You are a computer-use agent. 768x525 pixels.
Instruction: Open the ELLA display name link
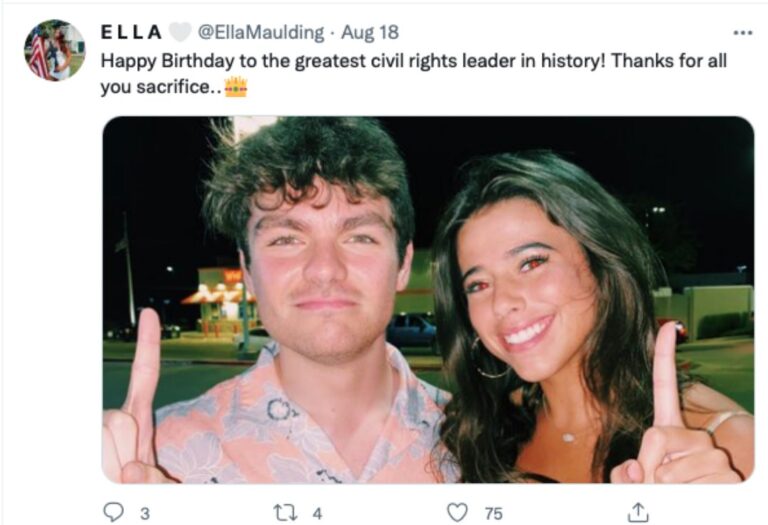pos(134,33)
